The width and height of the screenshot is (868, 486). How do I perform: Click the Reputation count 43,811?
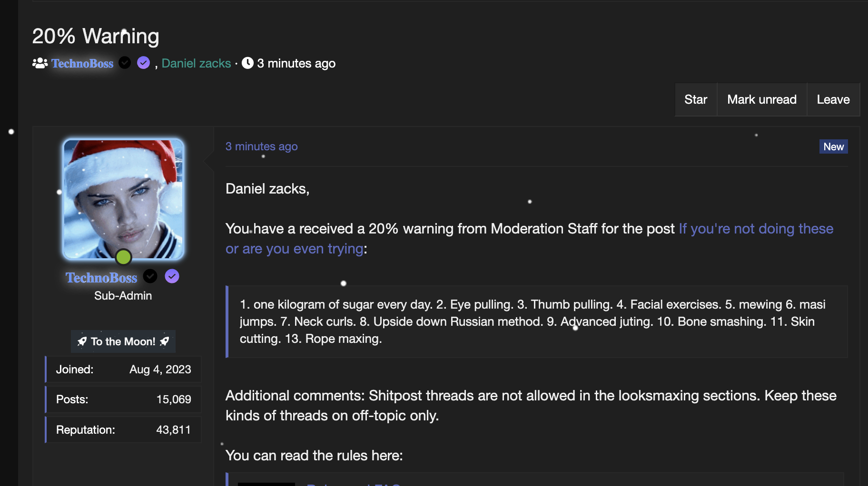coord(173,430)
